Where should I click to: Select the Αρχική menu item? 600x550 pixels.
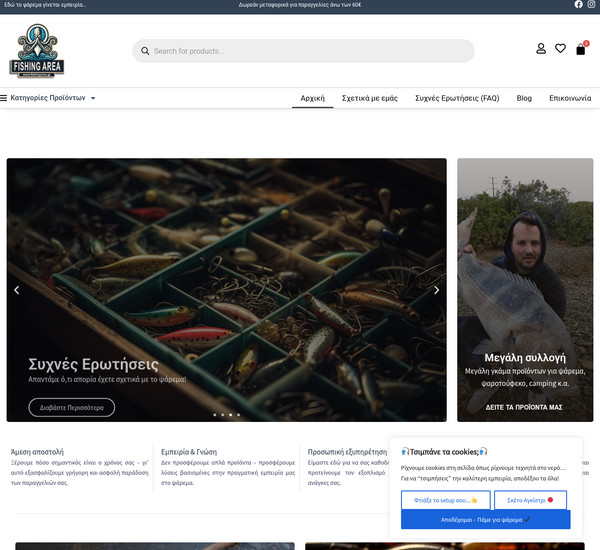click(x=313, y=98)
